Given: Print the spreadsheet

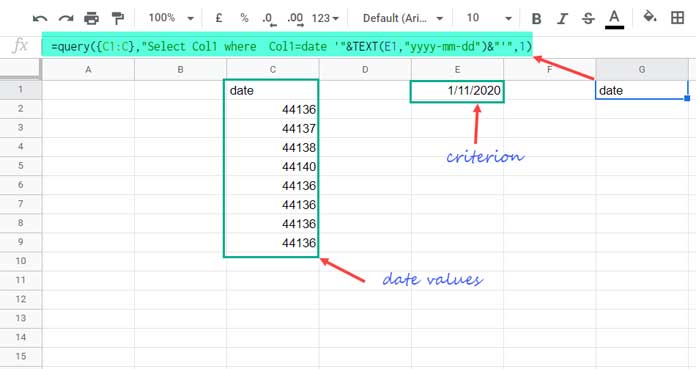Looking at the screenshot, I should 91,19.
